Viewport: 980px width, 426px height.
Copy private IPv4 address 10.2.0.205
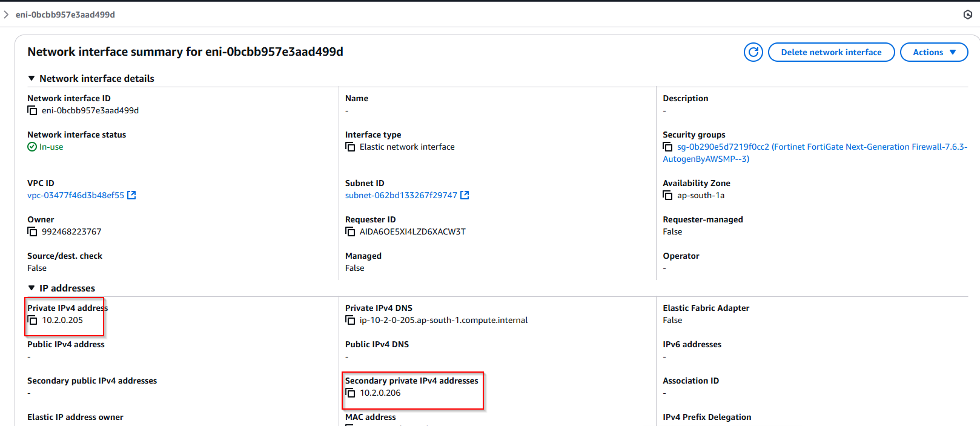coord(32,321)
